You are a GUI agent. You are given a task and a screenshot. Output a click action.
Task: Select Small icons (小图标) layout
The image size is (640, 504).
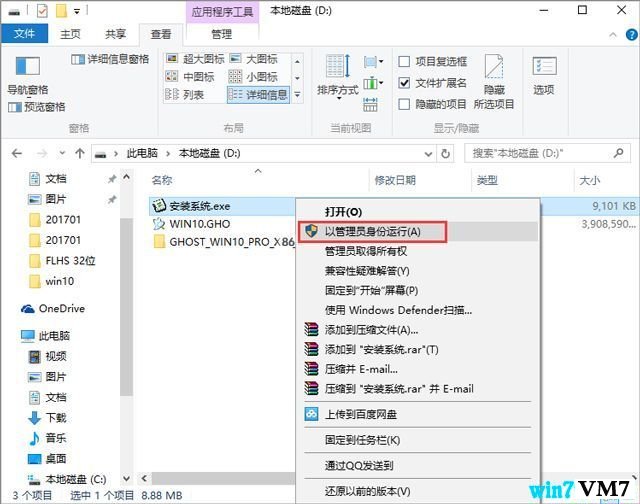tap(253, 77)
